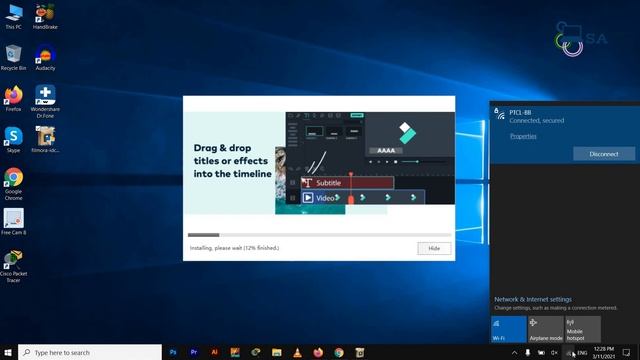The width and height of the screenshot is (640, 360).
Task: Toggle the Airplane mode tile
Action: 546,329
